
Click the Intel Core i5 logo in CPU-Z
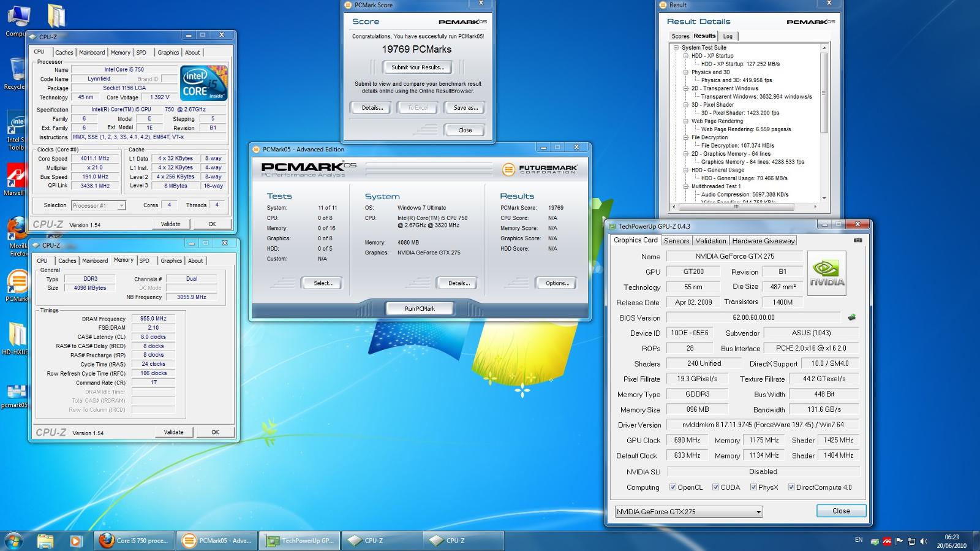(204, 83)
